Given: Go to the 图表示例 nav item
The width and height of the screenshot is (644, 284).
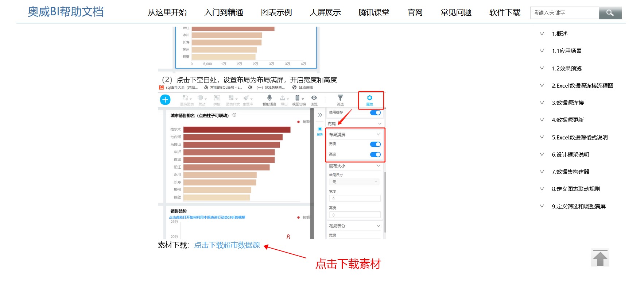Looking at the screenshot, I should pyautogui.click(x=276, y=12).
